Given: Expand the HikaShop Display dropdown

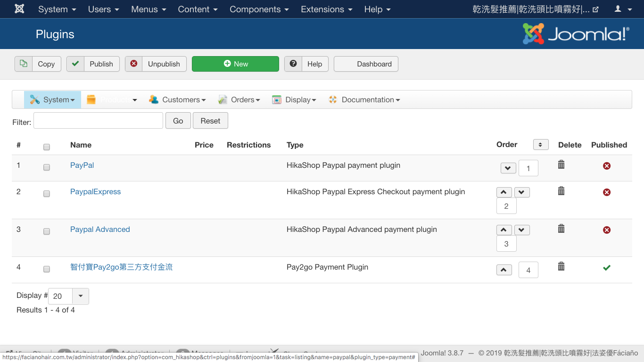Looking at the screenshot, I should (294, 99).
